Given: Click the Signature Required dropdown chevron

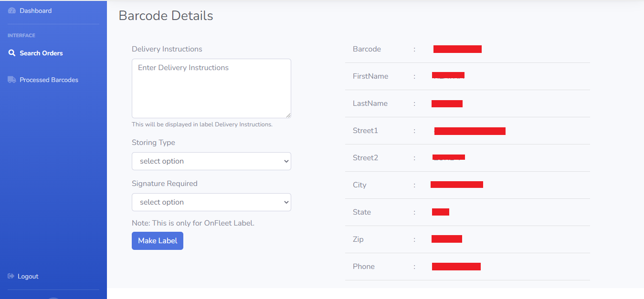Looking at the screenshot, I should pos(286,202).
